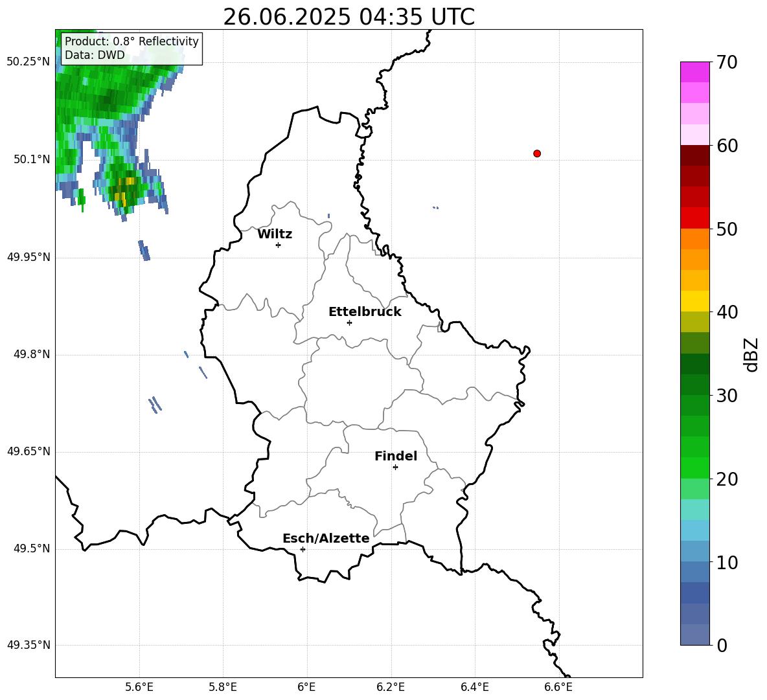This screenshot has height=700, width=767.
Task: Click the dBZ colorbar axis label
Action: tap(750, 354)
